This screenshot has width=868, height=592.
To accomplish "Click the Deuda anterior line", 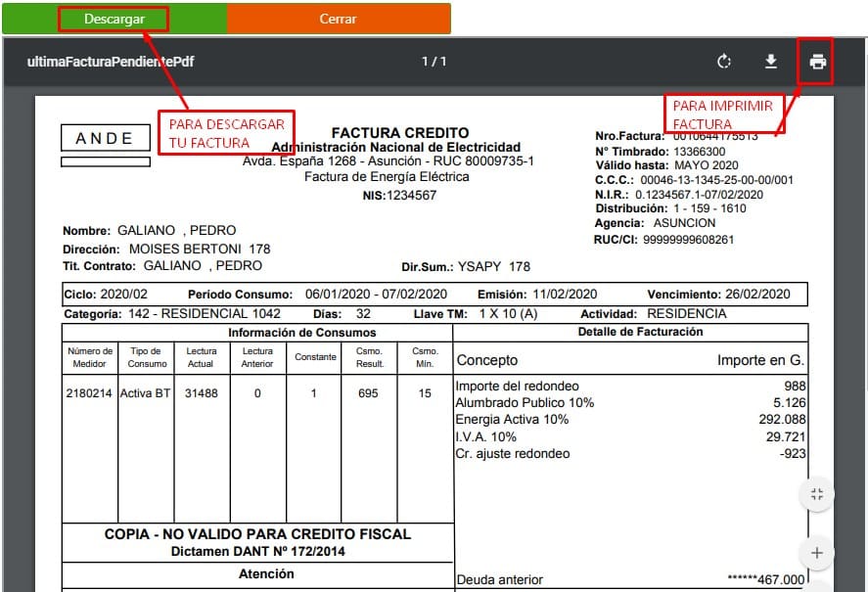I will pyautogui.click(x=630, y=580).
